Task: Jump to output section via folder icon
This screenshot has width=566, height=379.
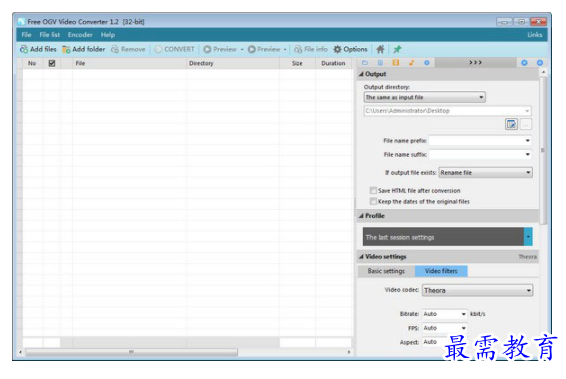Action: pyautogui.click(x=365, y=63)
